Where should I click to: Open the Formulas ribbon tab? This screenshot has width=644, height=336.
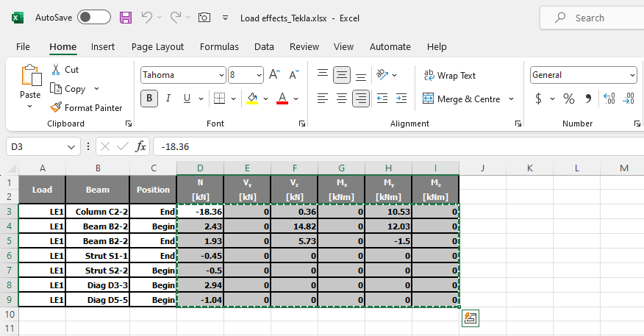point(219,46)
